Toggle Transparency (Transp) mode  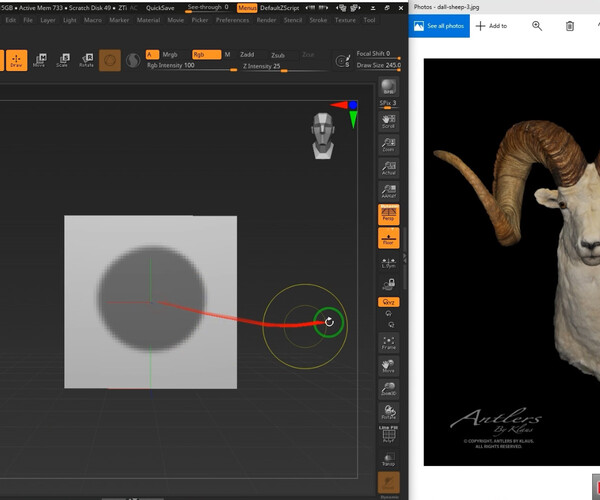(x=388, y=459)
